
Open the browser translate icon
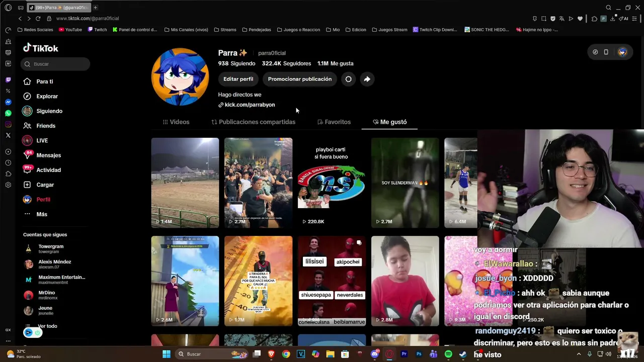[x=562, y=19]
